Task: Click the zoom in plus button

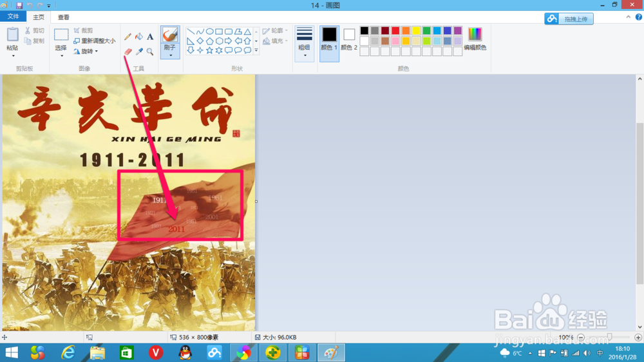Action: (x=638, y=338)
